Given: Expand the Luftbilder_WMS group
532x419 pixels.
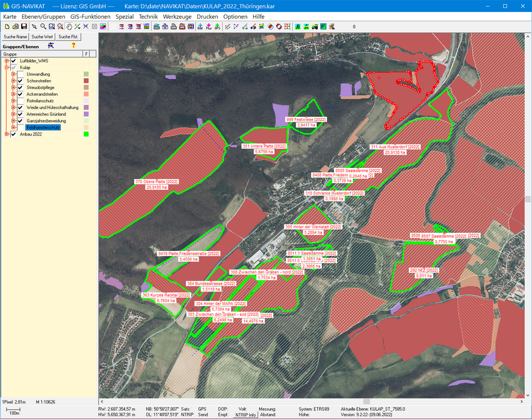Looking at the screenshot, I should [x=7, y=61].
